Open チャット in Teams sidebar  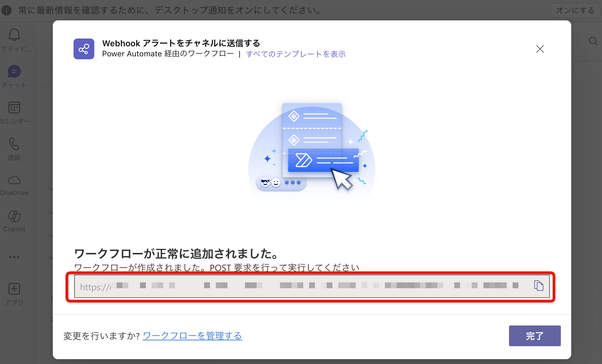14,76
